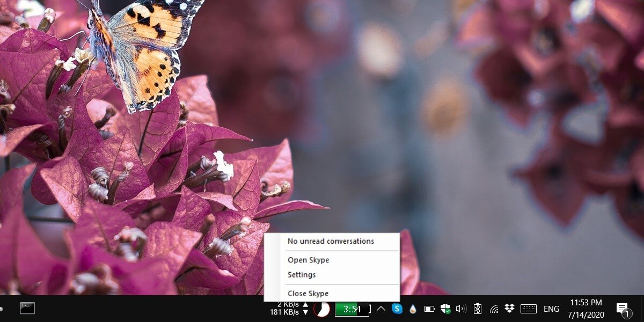The width and height of the screenshot is (644, 322).
Task: Open Skype Settings
Action: click(x=302, y=275)
